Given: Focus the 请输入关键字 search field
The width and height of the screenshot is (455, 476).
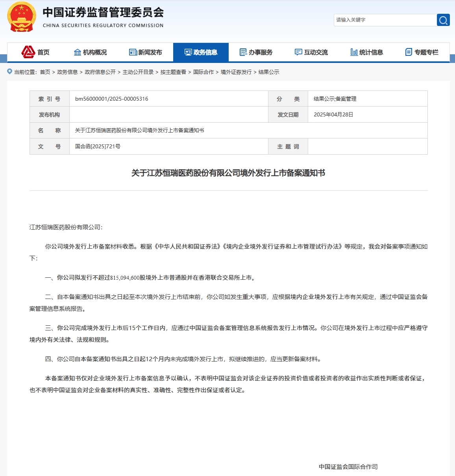Looking at the screenshot, I should click(x=385, y=20).
